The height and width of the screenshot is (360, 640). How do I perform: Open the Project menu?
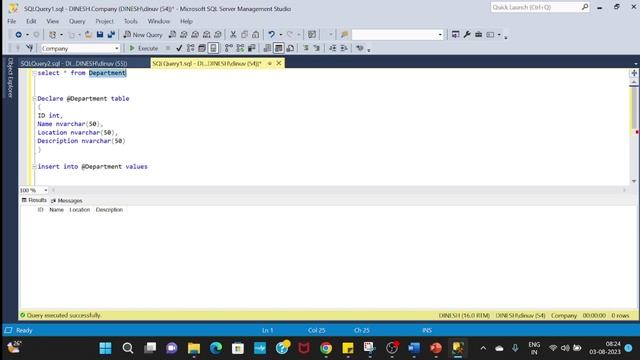click(104, 21)
